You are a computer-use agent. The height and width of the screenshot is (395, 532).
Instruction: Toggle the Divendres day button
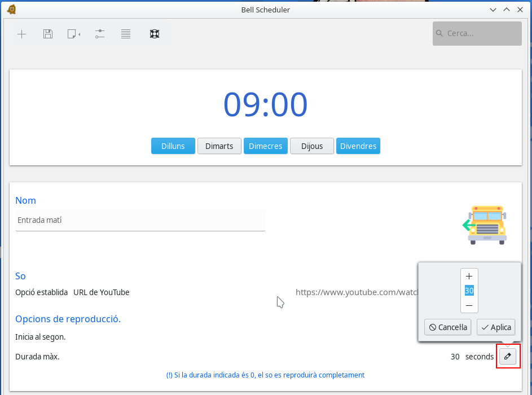358,146
